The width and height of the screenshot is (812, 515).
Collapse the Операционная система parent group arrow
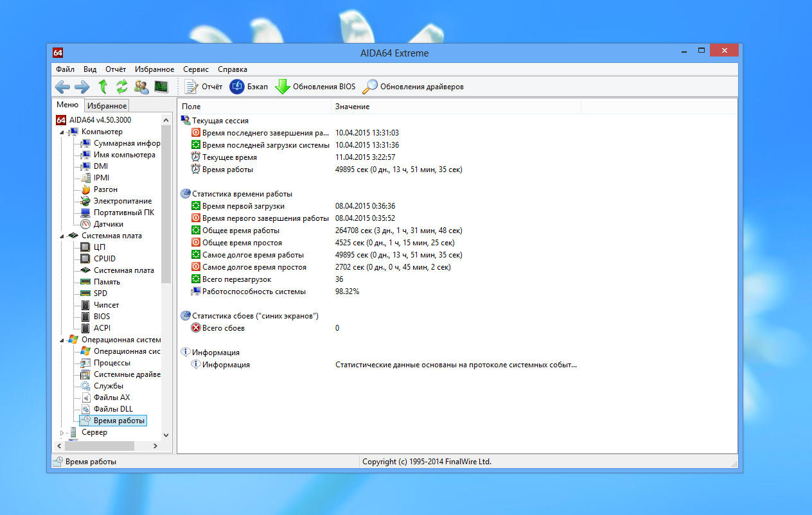coord(62,340)
